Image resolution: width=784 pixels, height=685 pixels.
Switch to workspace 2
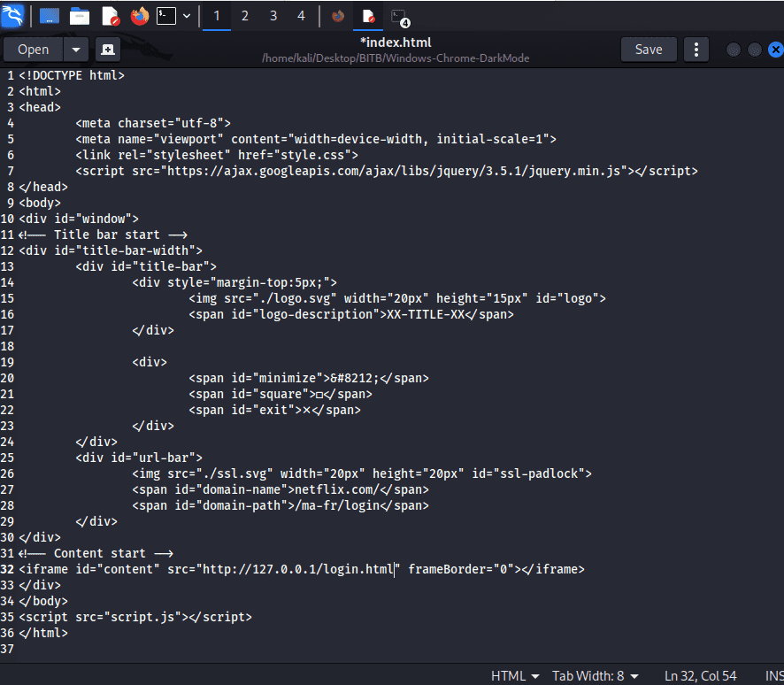(244, 16)
